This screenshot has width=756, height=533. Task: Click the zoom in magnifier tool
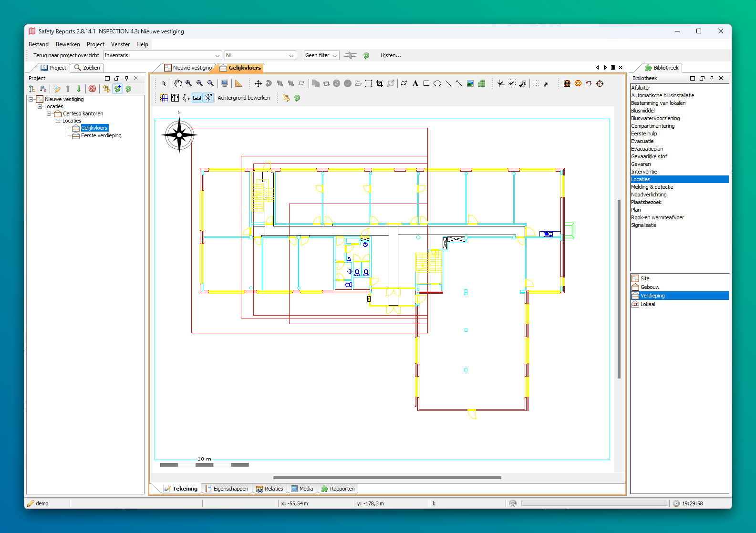(189, 83)
